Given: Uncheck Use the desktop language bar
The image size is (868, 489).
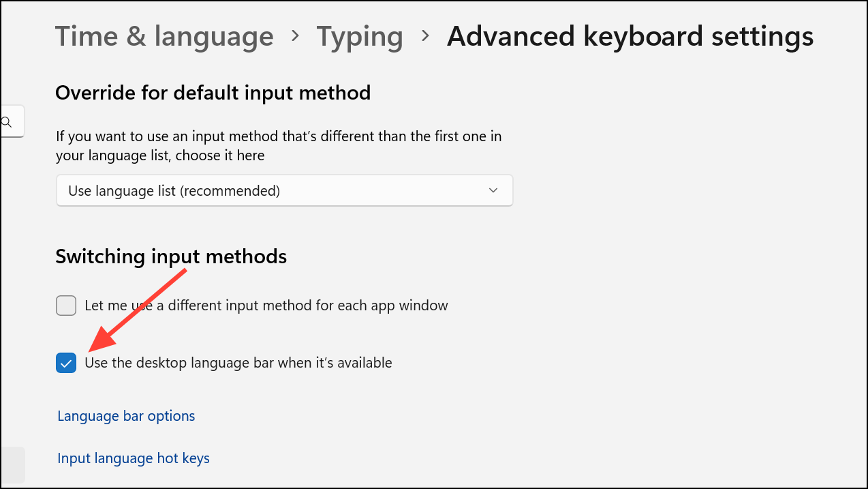Looking at the screenshot, I should coord(66,364).
